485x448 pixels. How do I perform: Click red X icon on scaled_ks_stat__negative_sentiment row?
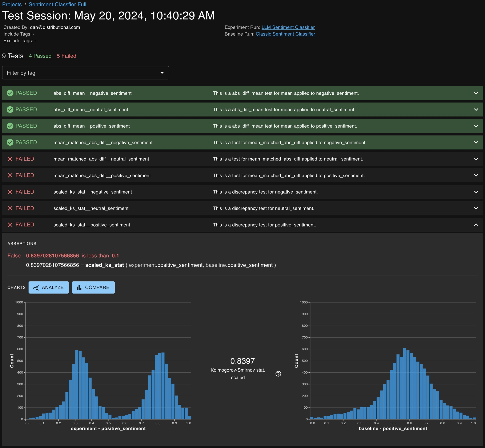(10, 192)
